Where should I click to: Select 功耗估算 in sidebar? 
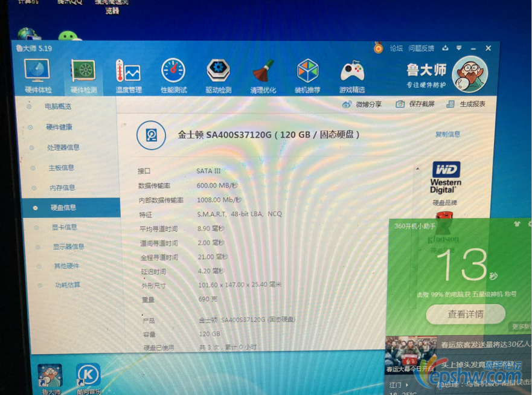[x=68, y=284]
